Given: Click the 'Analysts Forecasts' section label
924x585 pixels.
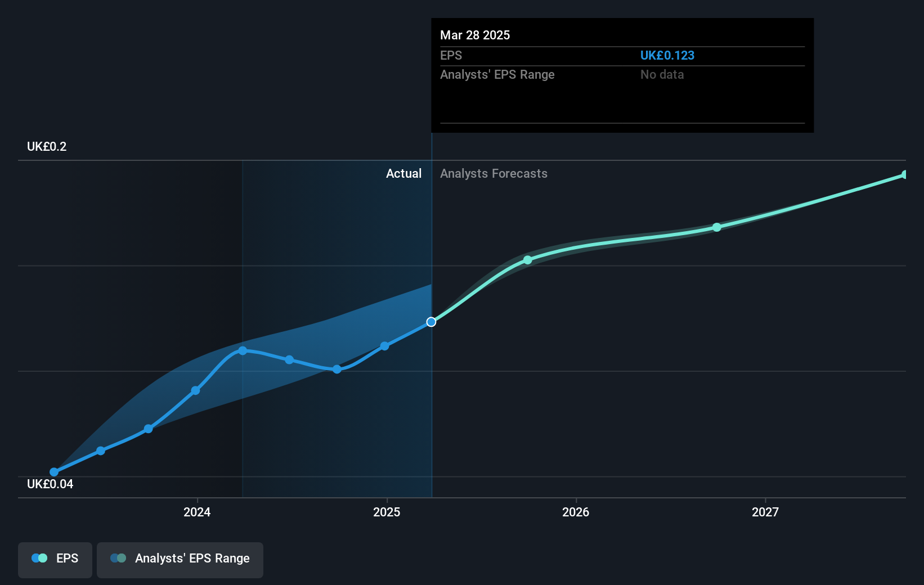Looking at the screenshot, I should tap(494, 174).
